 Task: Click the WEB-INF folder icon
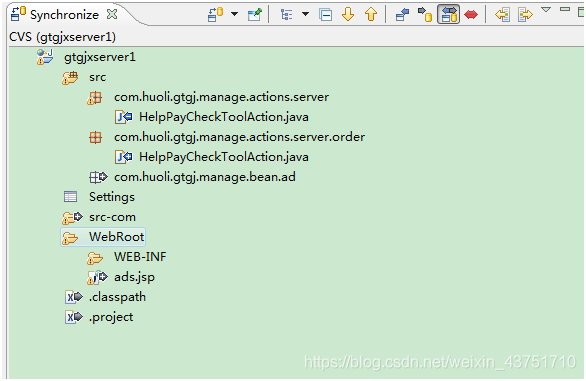coord(95,258)
